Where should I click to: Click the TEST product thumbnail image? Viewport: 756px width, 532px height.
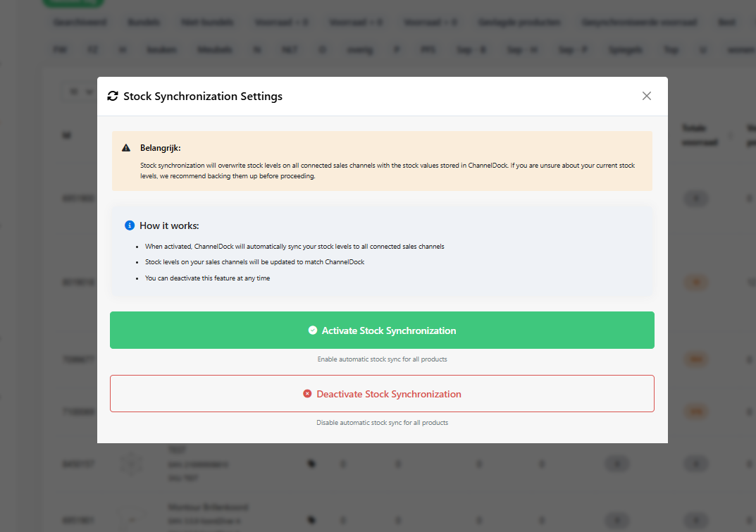click(x=132, y=464)
